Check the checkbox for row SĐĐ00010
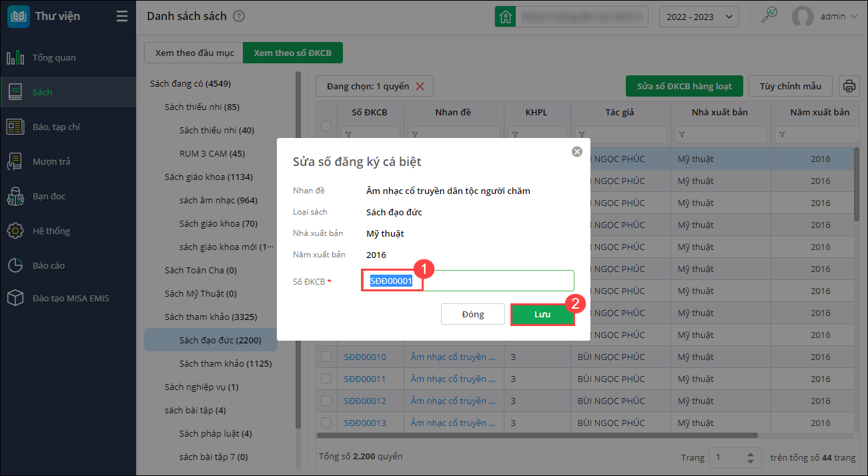 [326, 357]
